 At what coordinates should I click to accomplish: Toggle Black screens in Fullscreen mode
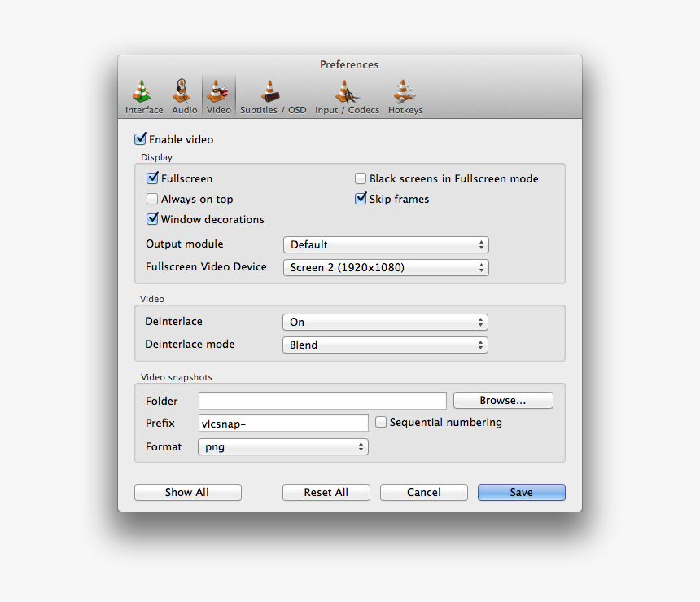pyautogui.click(x=361, y=178)
